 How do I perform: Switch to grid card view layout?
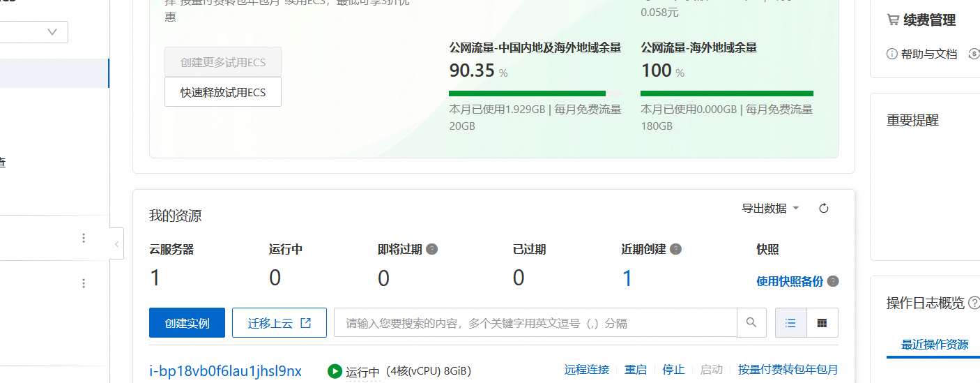click(822, 323)
